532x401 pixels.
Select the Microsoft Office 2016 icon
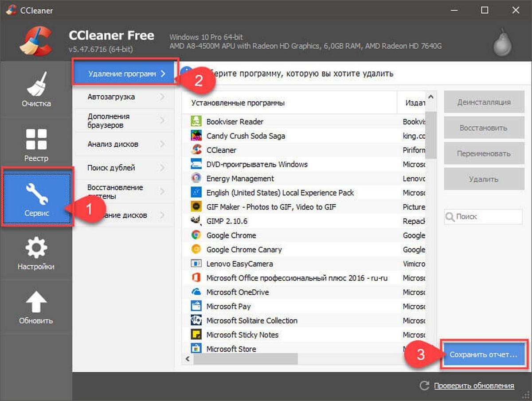point(196,278)
